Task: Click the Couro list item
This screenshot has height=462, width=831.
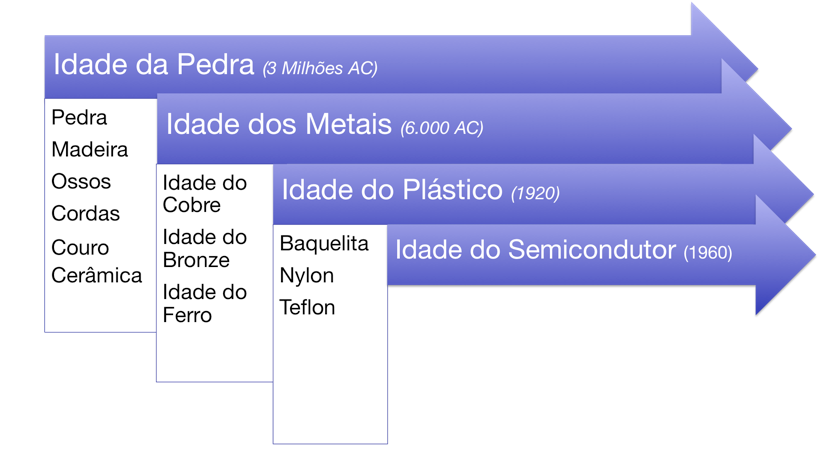Action: [x=80, y=247]
